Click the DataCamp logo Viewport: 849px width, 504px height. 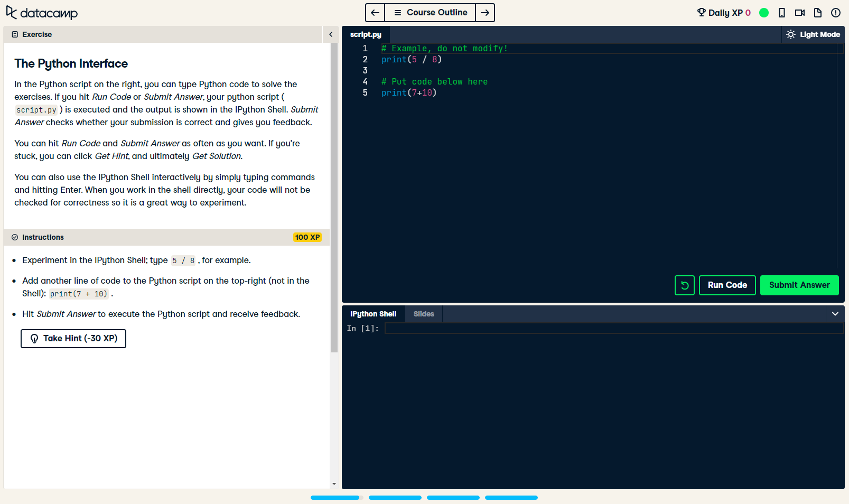coord(42,13)
